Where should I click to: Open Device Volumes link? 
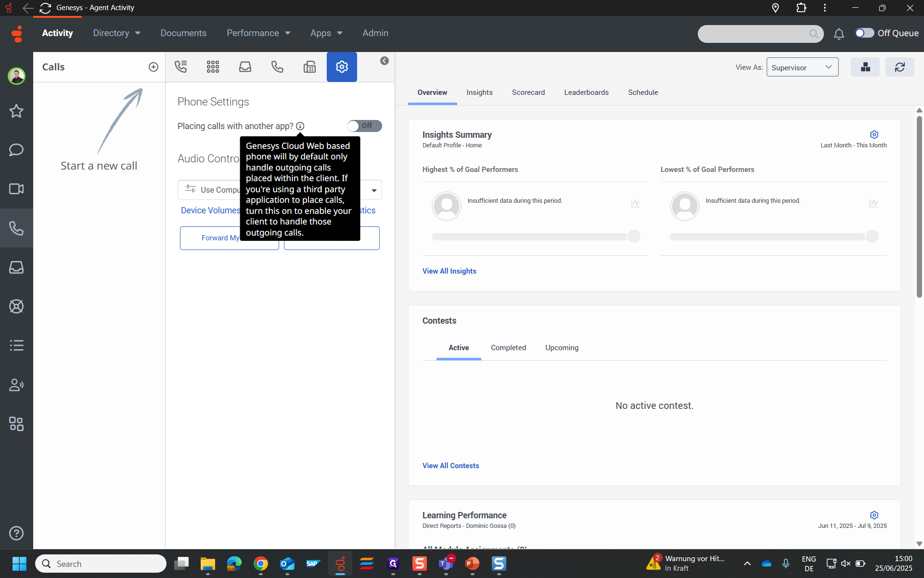tap(210, 210)
